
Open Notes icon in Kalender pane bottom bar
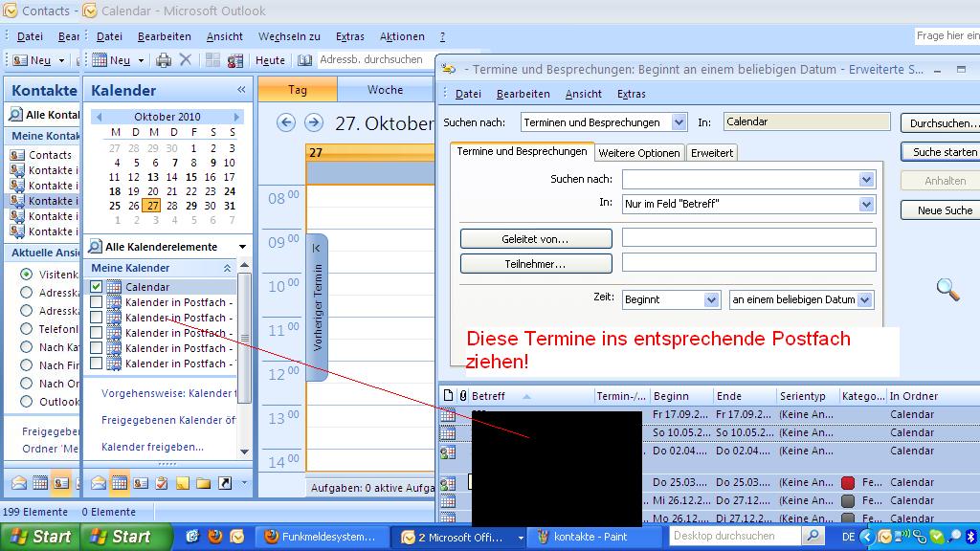click(183, 483)
